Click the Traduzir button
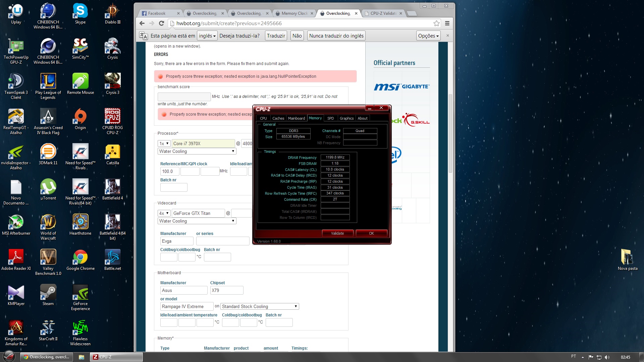 click(x=276, y=36)
